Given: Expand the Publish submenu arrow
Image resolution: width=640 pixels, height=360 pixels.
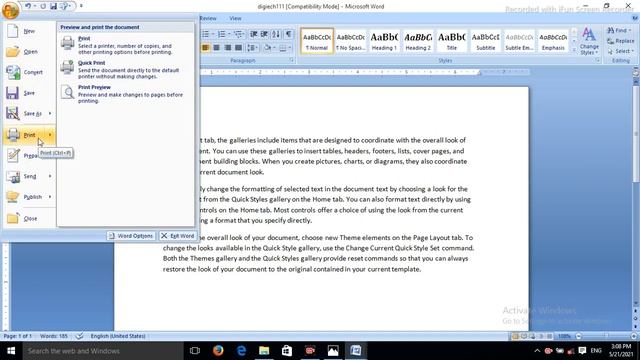Looking at the screenshot, I should 50,197.
